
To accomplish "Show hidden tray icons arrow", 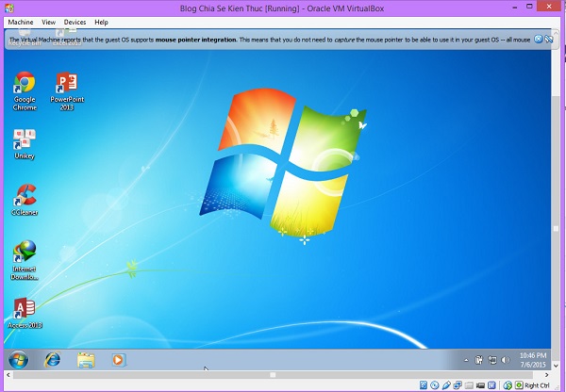I will click(466, 360).
